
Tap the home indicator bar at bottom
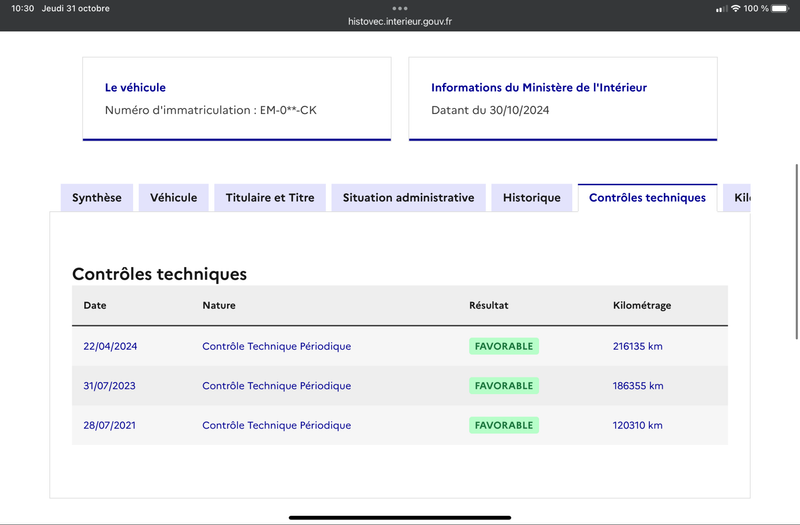pos(399,517)
